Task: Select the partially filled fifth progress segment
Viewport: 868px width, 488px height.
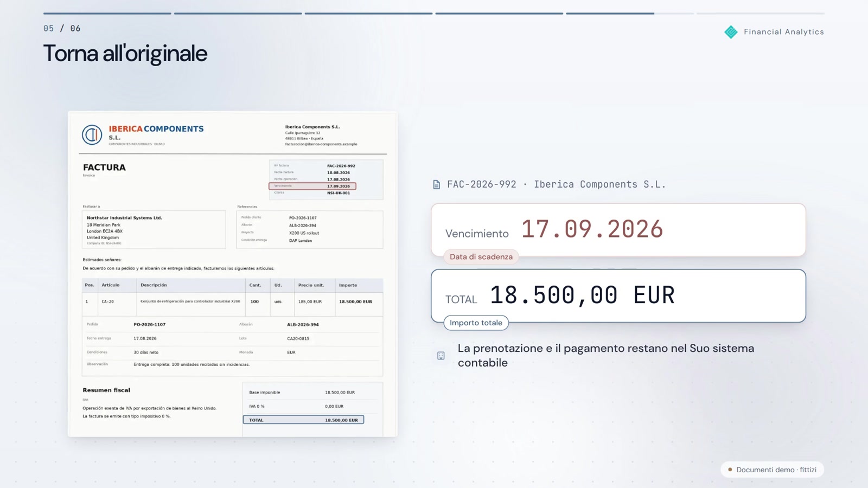Action: point(630,13)
